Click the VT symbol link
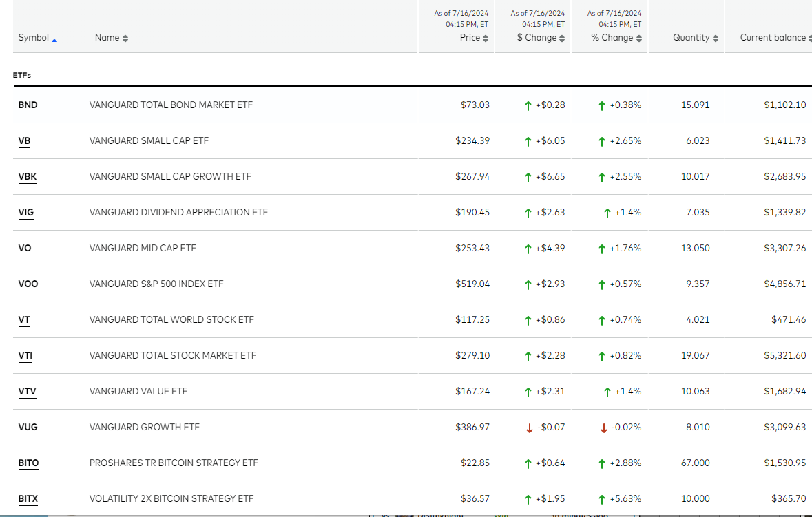 tap(24, 319)
